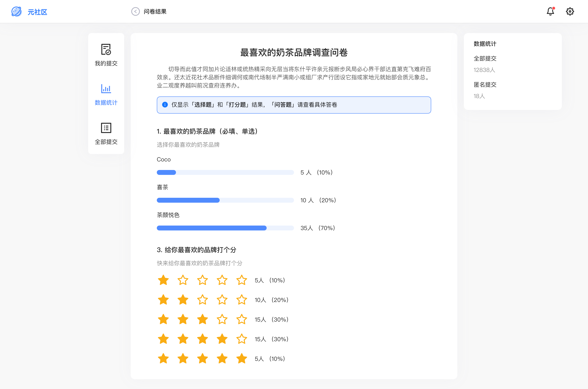Viewport: 588px width, 389px height.
Task: Click 全部提交 count 12838人
Action: [484, 70]
